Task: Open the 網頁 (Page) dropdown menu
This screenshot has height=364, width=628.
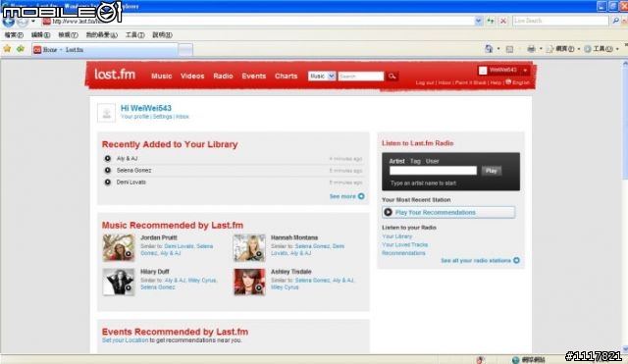Action: click(x=562, y=49)
